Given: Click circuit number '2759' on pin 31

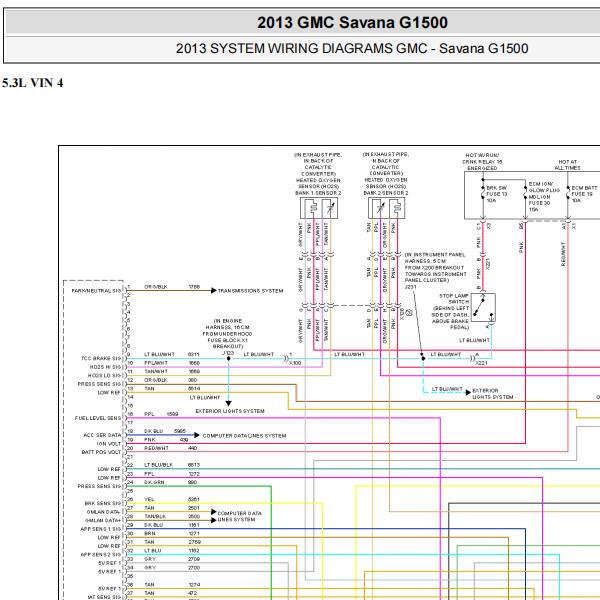Looking at the screenshot, I should (194, 542).
